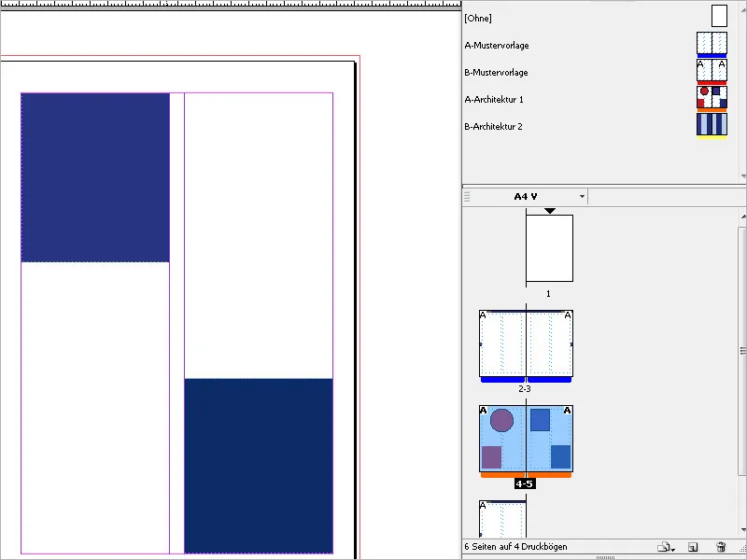Select the right page of spread 2-3
This screenshot has width=747, height=560.
tap(549, 343)
